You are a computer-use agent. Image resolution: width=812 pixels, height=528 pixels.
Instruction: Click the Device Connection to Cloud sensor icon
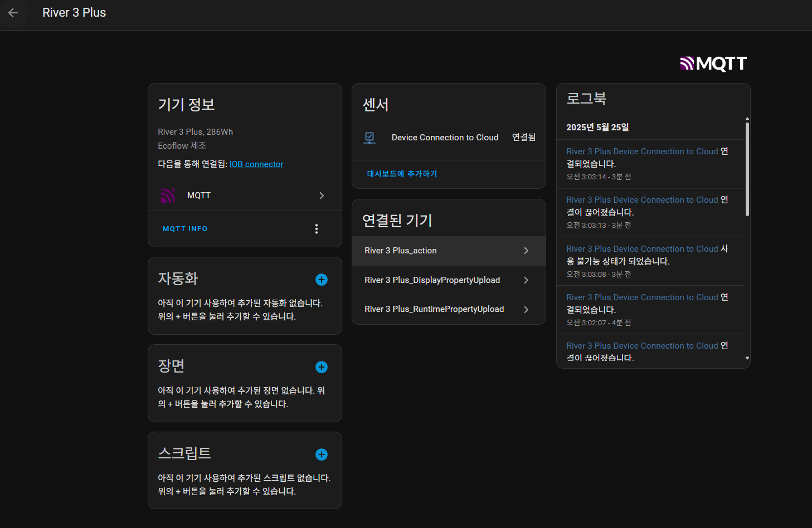click(369, 138)
